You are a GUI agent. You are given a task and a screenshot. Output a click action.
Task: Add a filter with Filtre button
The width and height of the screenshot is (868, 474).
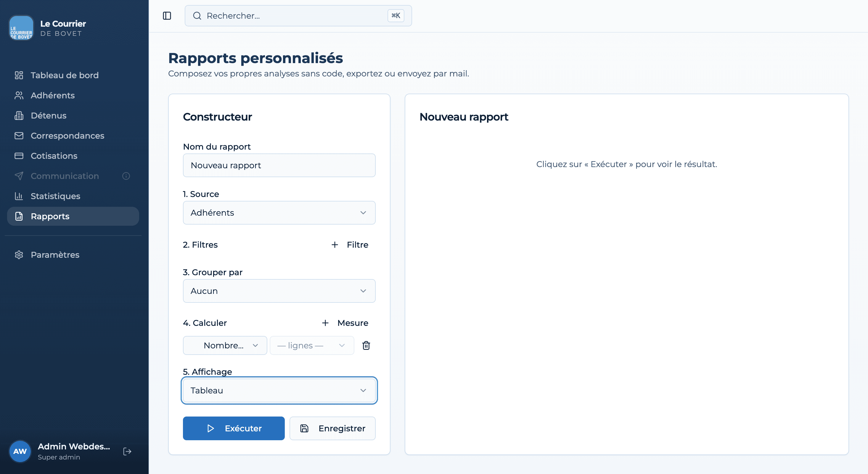[x=349, y=245]
